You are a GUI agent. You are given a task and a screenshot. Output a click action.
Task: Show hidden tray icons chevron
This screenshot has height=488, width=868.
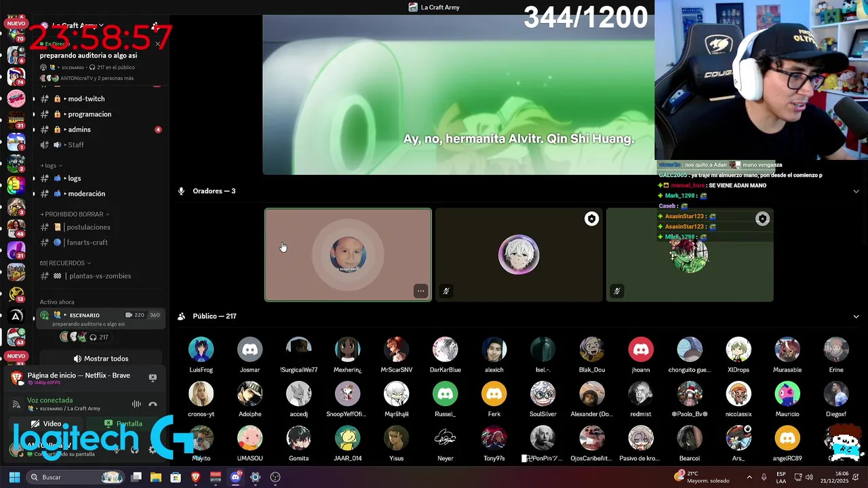tap(749, 477)
